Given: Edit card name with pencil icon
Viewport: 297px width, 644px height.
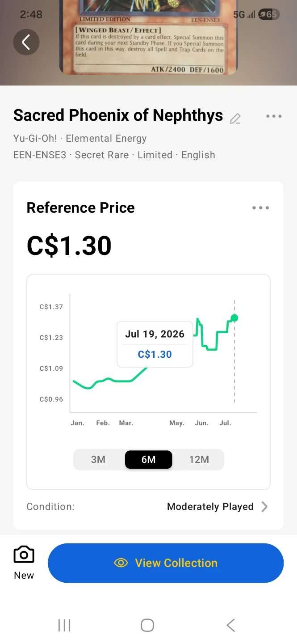Looking at the screenshot, I should pyautogui.click(x=235, y=119).
